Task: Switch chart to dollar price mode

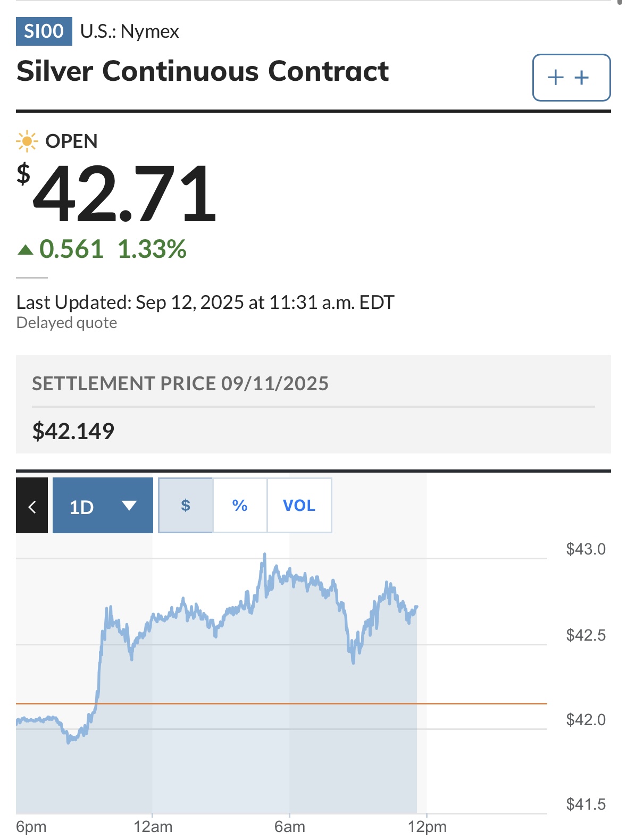Action: click(186, 506)
